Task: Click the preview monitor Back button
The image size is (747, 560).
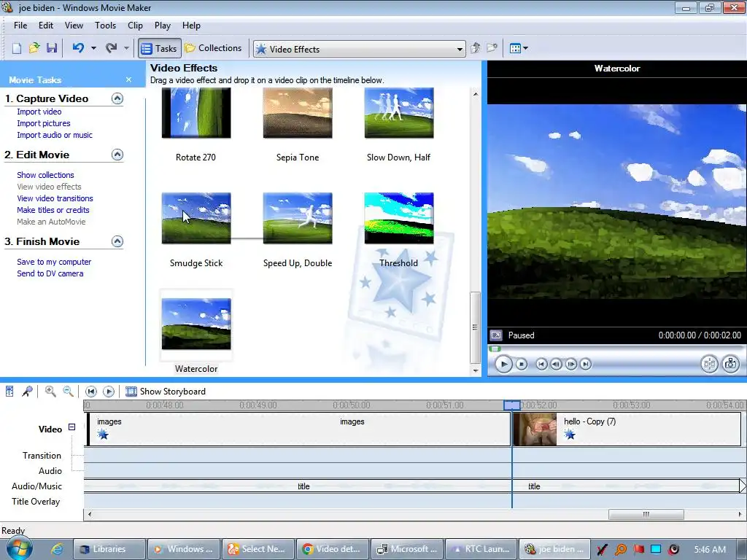Action: click(x=541, y=365)
